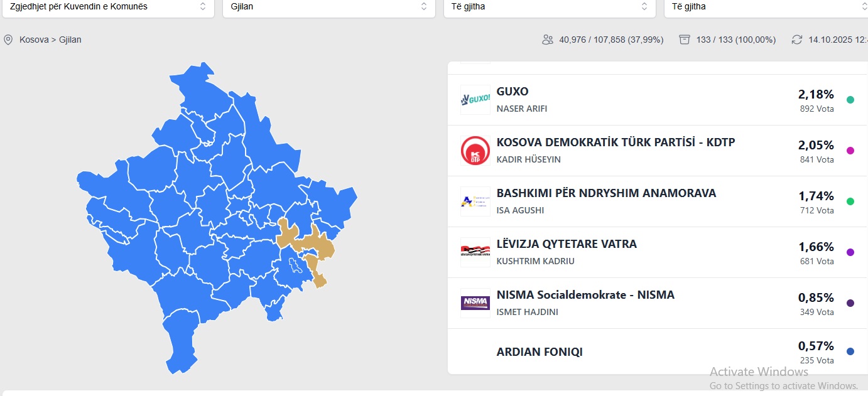Click the location pin icon beside Kosova
Viewport: 868px width, 396px height.
(x=8, y=40)
